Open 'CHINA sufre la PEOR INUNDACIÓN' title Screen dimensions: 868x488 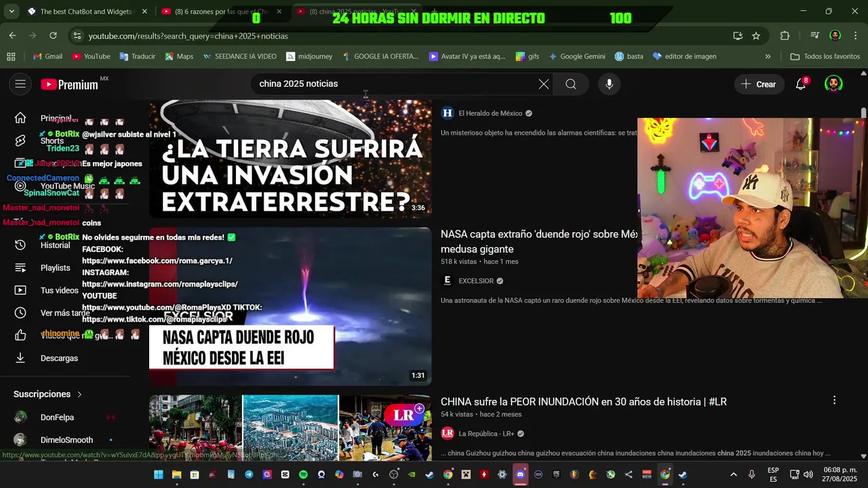click(583, 402)
